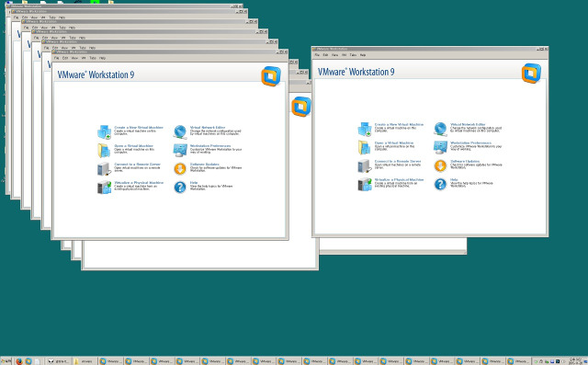Click Virtual Network Editor icon in front cascaded window
This screenshot has width=588, height=365.
(180, 132)
